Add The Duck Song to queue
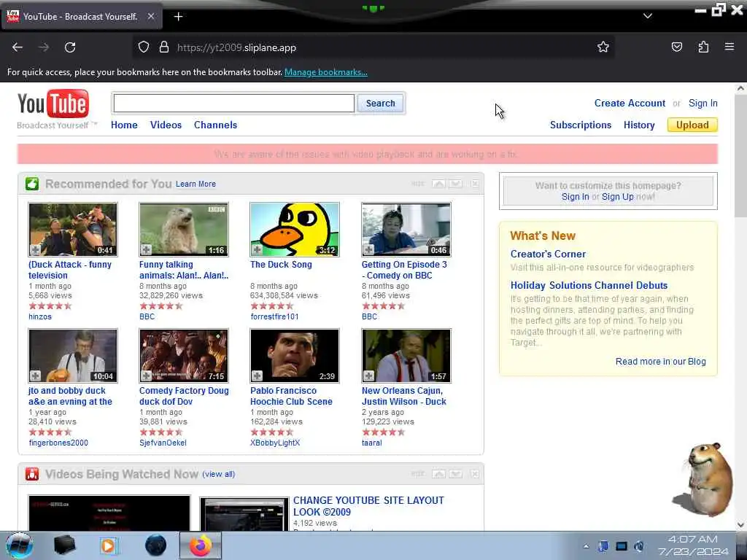 pos(258,249)
